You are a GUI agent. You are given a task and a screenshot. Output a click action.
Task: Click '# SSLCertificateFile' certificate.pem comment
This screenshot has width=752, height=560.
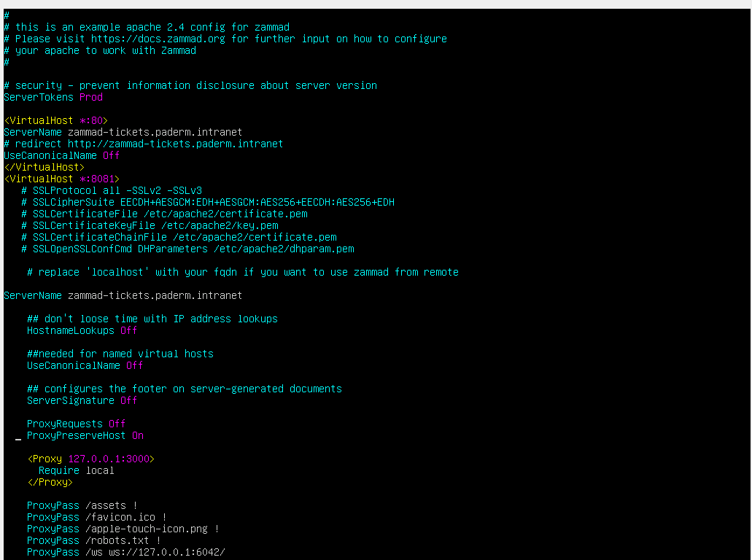click(165, 214)
